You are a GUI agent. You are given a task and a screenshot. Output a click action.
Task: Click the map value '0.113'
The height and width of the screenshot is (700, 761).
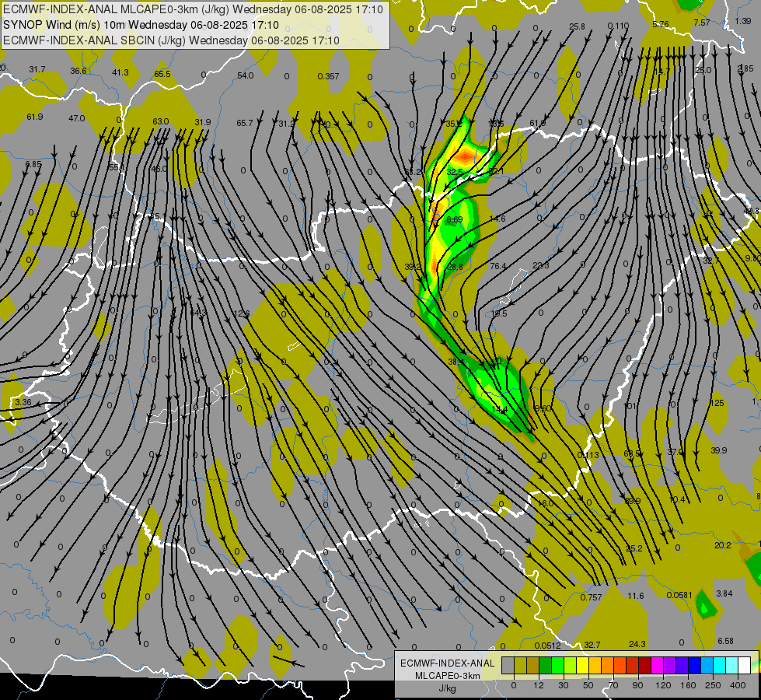pyautogui.click(x=588, y=455)
